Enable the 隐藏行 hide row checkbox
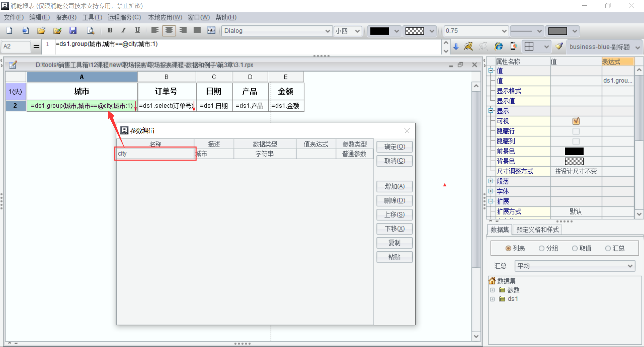Image resolution: width=644 pixels, height=347 pixels. [576, 131]
